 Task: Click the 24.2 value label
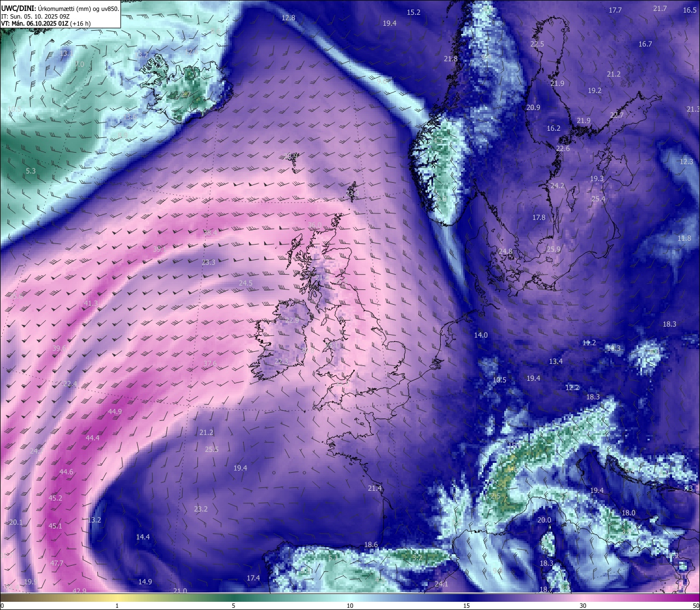(557, 185)
